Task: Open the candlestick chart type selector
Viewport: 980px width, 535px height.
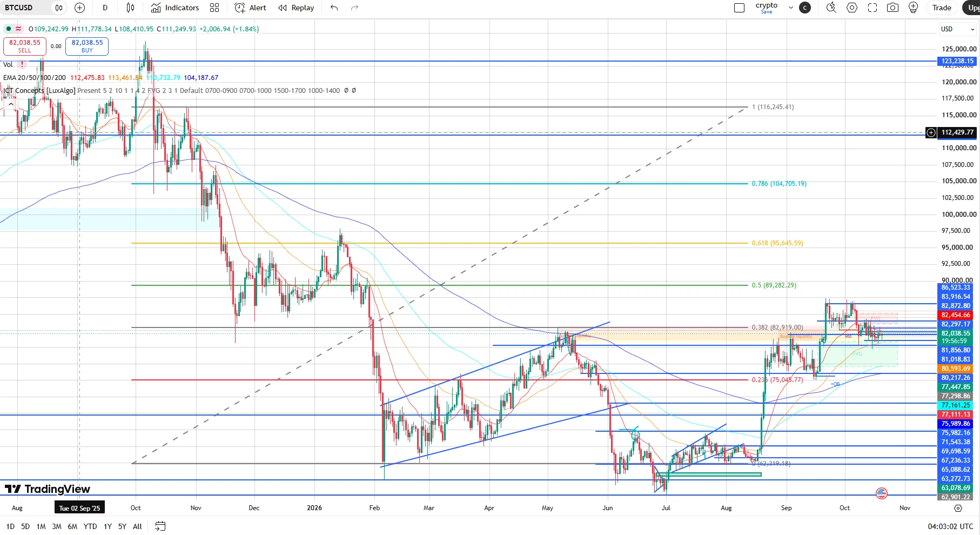Action: 130,8
